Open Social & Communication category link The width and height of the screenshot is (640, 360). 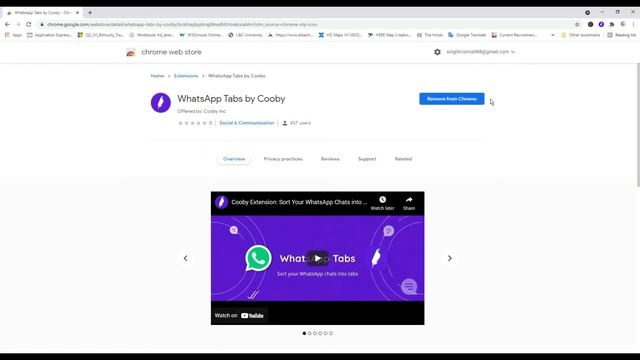[x=247, y=123]
